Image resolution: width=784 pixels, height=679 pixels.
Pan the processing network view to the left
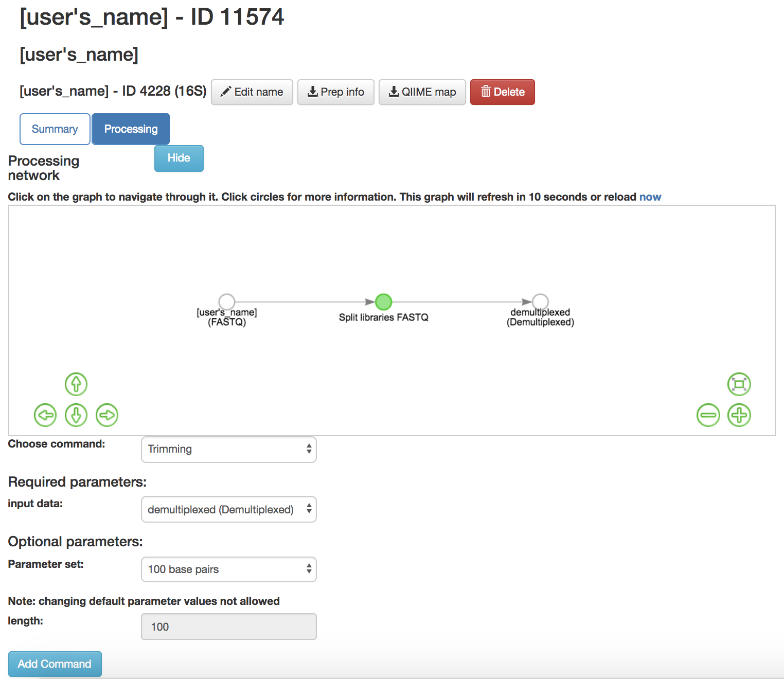tap(45, 415)
